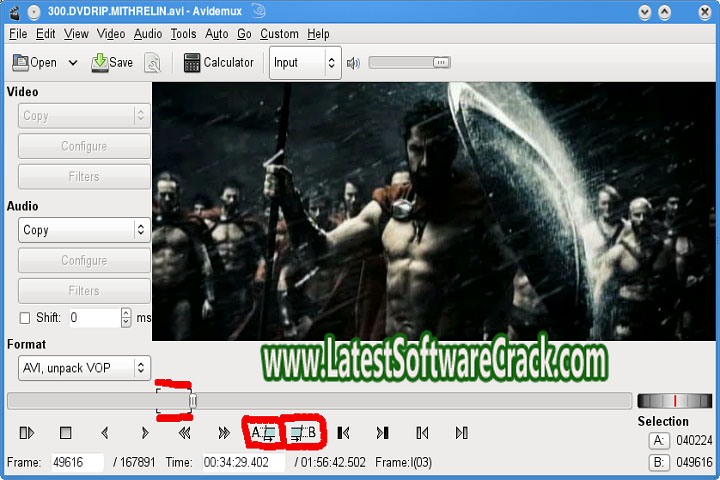The image size is (720, 480).
Task: Click the Frame:I(03) frame type text
Action: [x=404, y=462]
